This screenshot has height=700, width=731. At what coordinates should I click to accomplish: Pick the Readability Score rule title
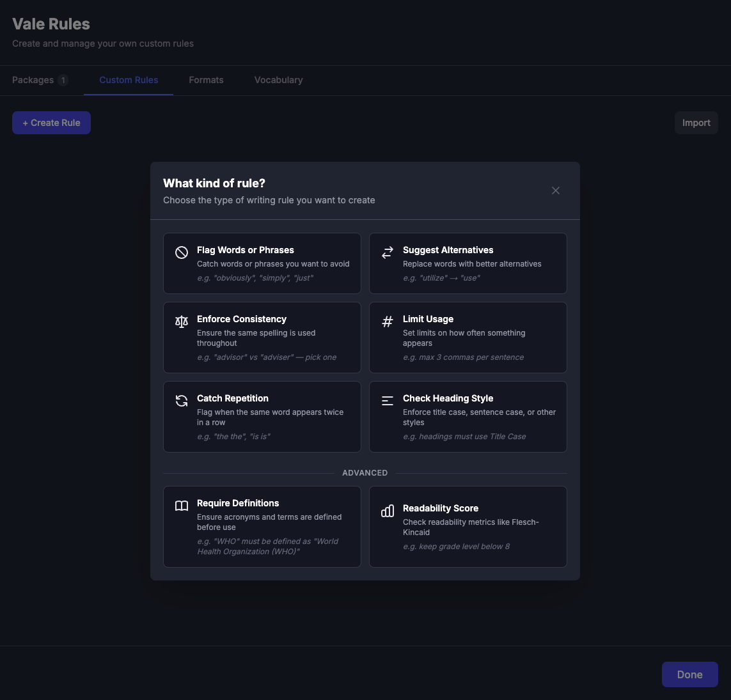(441, 508)
